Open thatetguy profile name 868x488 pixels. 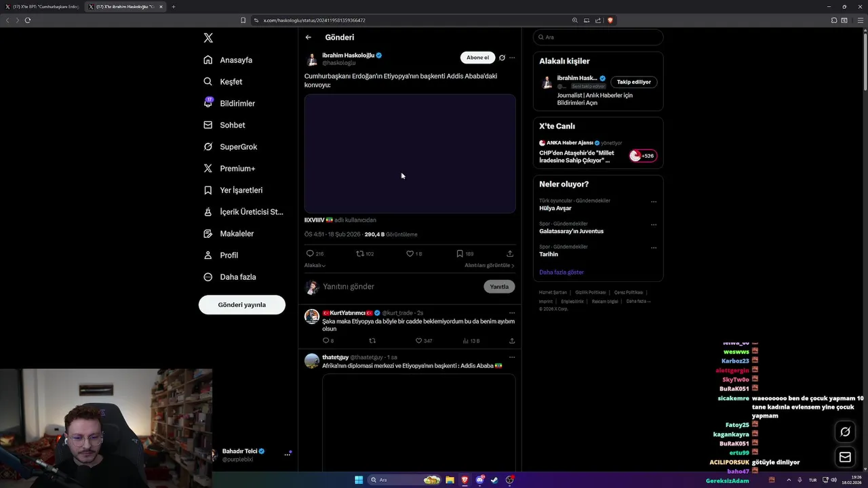pyautogui.click(x=335, y=357)
